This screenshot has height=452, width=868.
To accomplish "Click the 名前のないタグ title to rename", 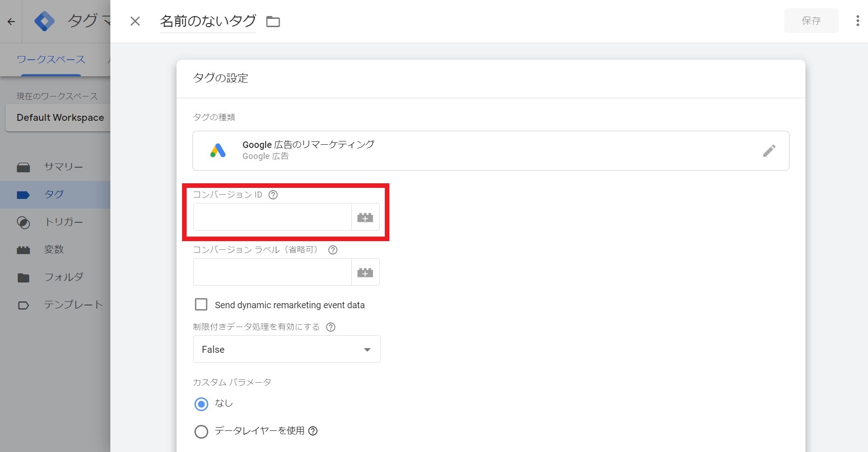I will pos(208,21).
